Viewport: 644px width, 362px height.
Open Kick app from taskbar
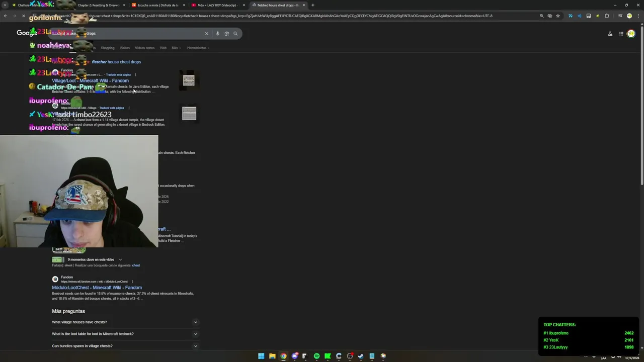pyautogui.click(x=328, y=356)
